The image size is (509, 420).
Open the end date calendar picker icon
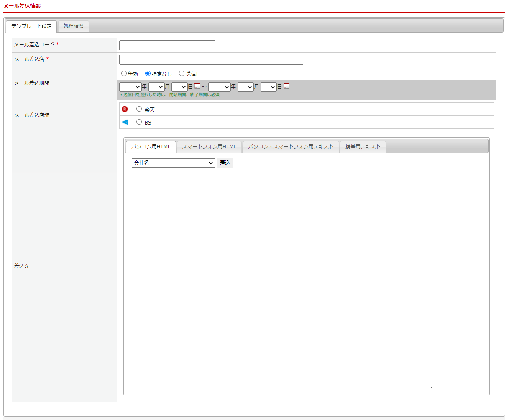(286, 86)
